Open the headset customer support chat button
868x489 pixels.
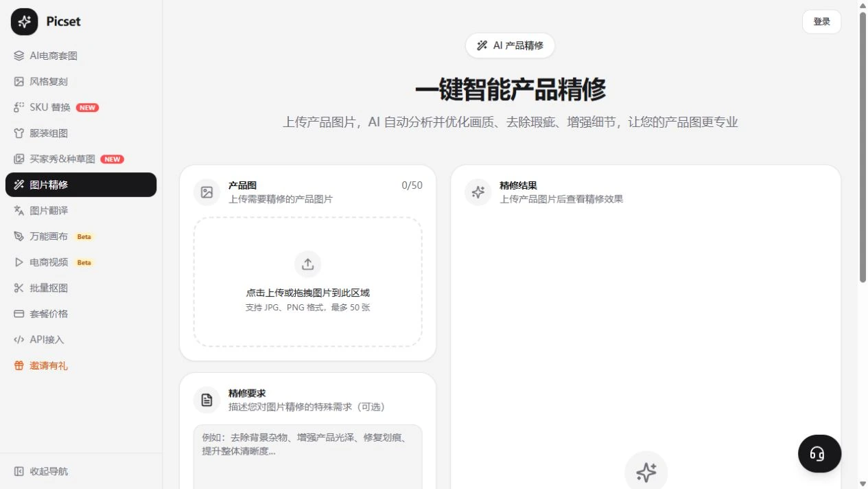(819, 454)
